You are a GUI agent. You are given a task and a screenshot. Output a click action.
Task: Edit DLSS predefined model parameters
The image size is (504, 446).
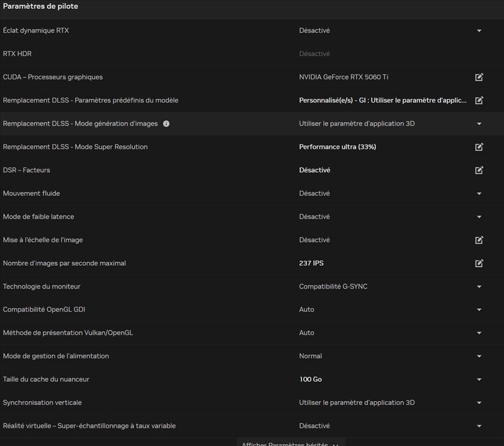click(479, 101)
